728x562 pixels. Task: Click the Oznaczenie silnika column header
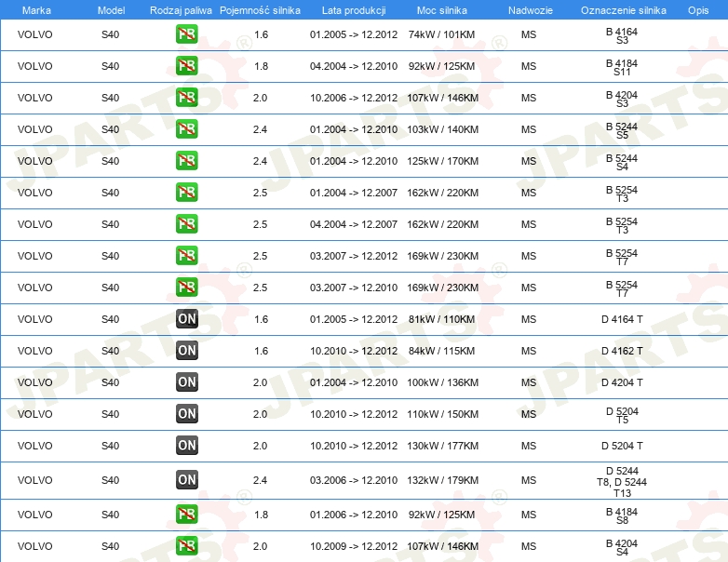pos(623,10)
